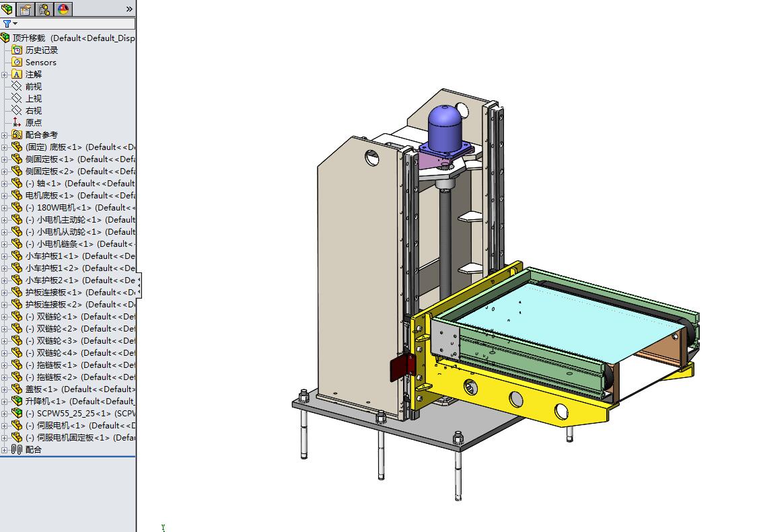The height and width of the screenshot is (532, 757).
Task: Expand the (固定) 底板<1> component
Action: [x=4, y=147]
